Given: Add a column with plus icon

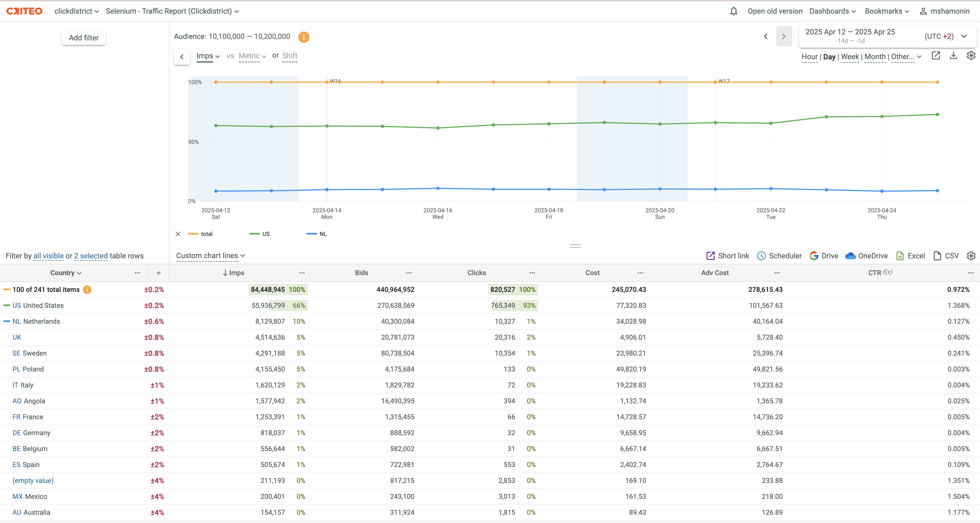Looking at the screenshot, I should click(x=158, y=273).
